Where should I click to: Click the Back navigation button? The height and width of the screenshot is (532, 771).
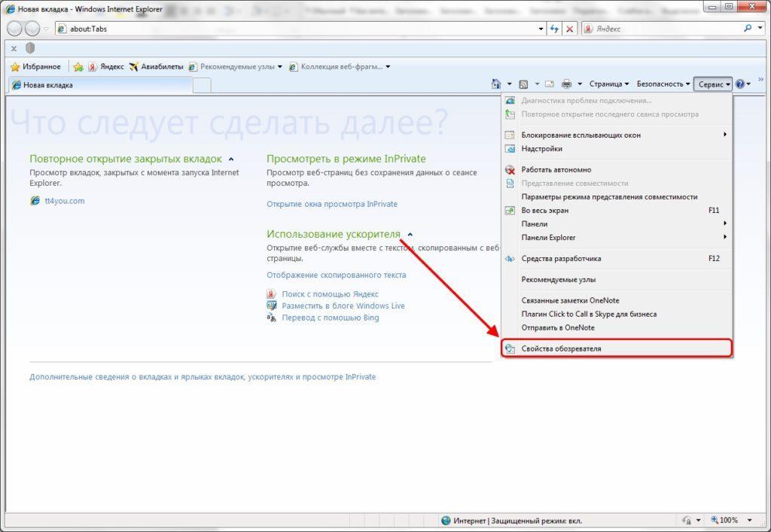pyautogui.click(x=15, y=29)
